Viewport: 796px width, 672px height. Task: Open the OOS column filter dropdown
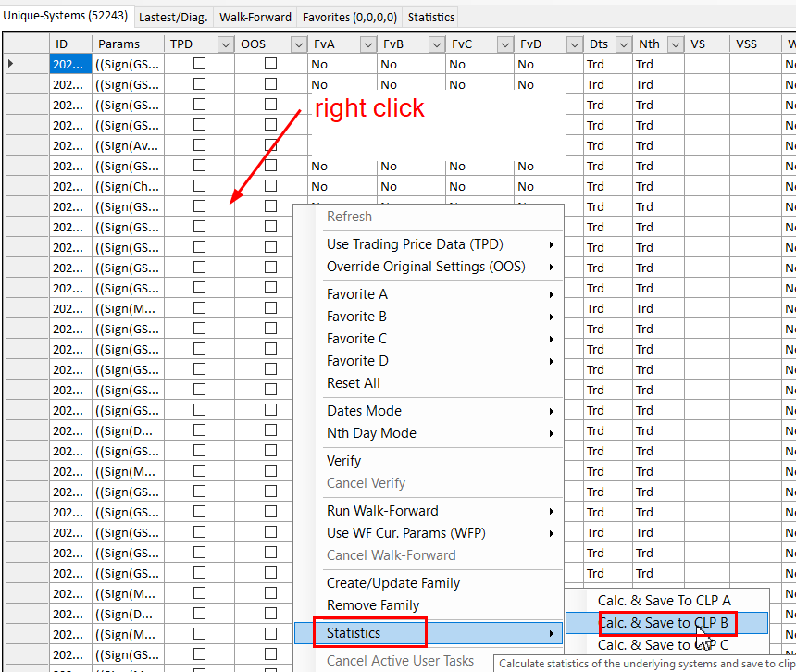point(298,44)
